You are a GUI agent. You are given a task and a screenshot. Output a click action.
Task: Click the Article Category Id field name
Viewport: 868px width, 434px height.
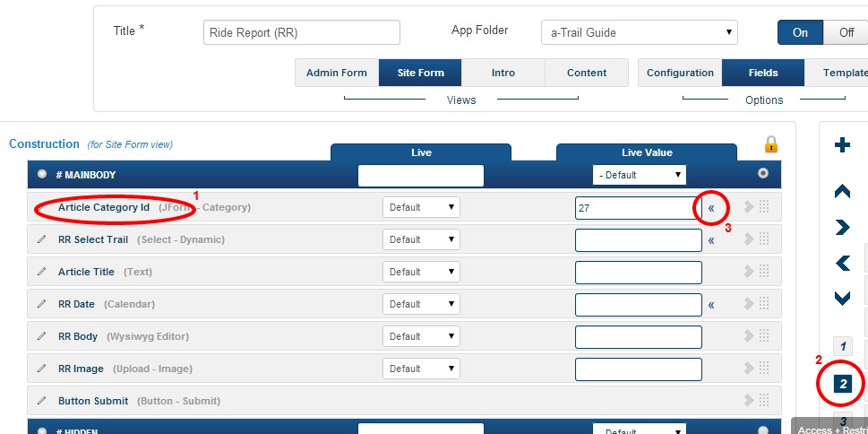[x=103, y=207]
